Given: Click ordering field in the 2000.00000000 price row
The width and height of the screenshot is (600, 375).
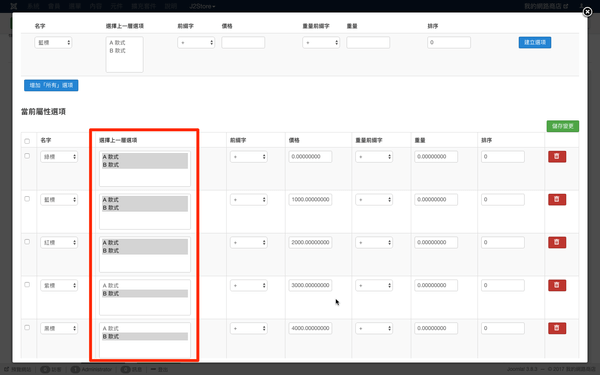Looking at the screenshot, I should click(503, 242).
